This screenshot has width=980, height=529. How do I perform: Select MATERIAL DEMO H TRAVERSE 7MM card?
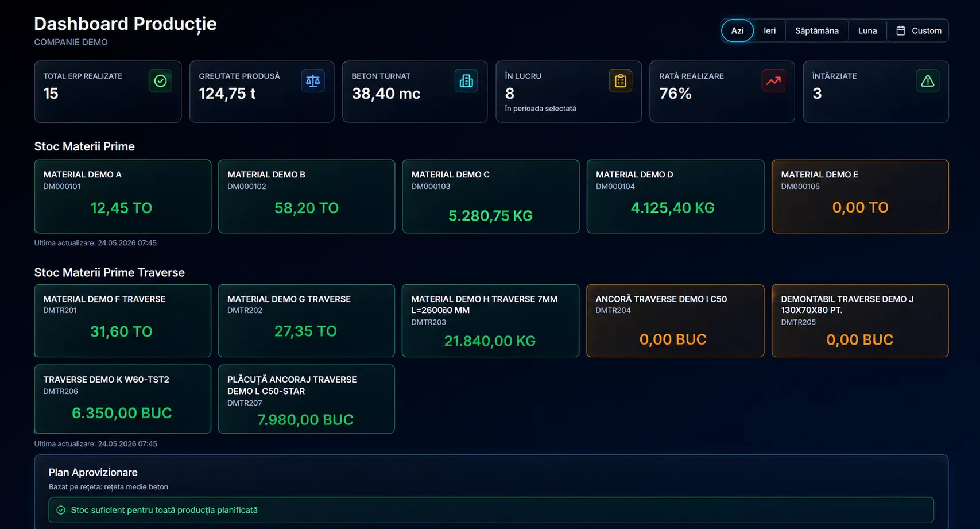[x=490, y=321]
